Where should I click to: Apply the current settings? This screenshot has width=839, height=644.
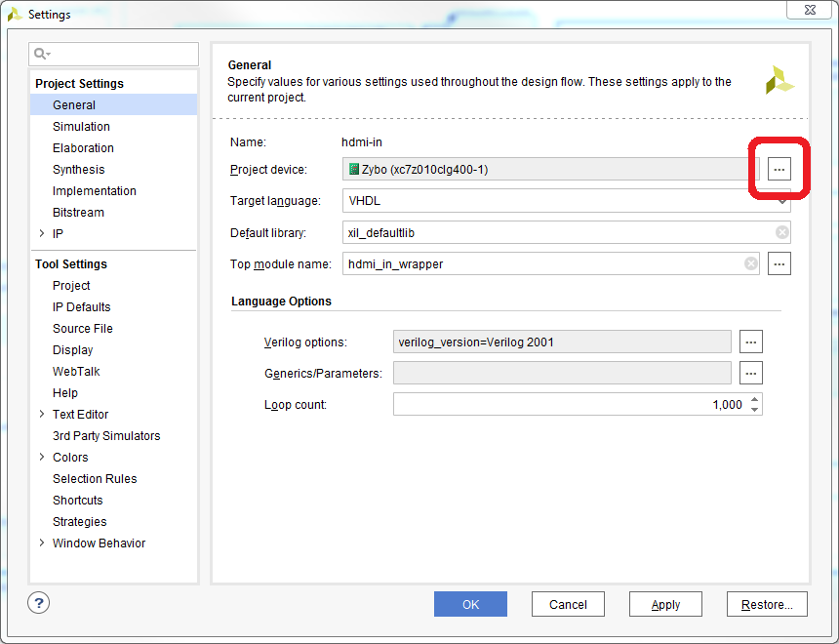click(x=665, y=604)
